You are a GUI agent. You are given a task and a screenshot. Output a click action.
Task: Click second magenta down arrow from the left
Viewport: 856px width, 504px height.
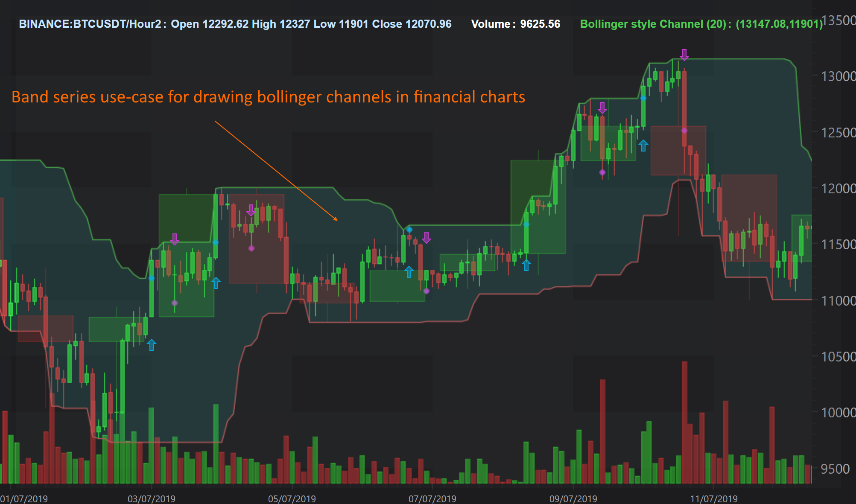coord(251,210)
